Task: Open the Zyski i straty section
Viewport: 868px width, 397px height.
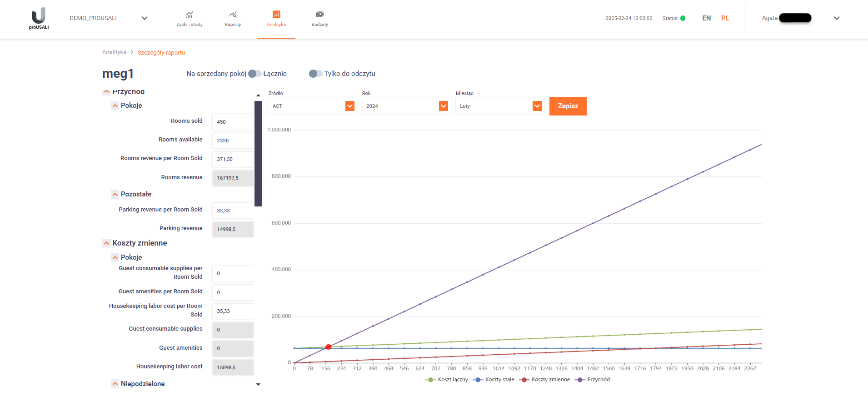Action: click(190, 19)
